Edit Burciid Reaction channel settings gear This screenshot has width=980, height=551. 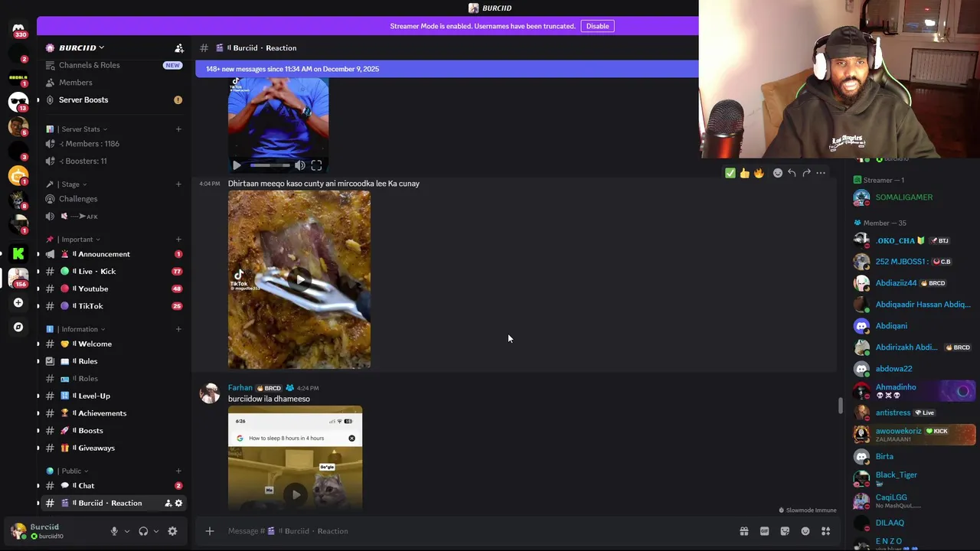178,503
